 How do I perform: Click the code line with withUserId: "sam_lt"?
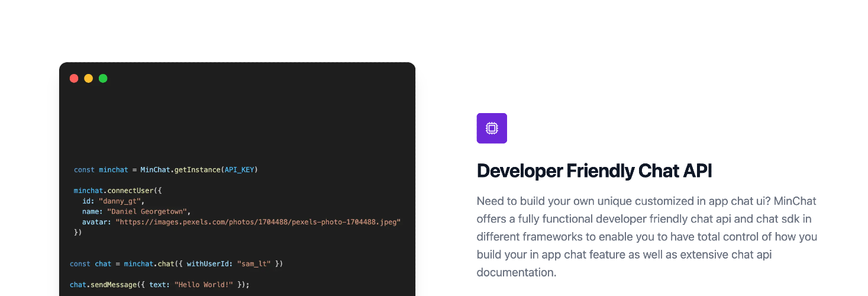click(x=176, y=263)
